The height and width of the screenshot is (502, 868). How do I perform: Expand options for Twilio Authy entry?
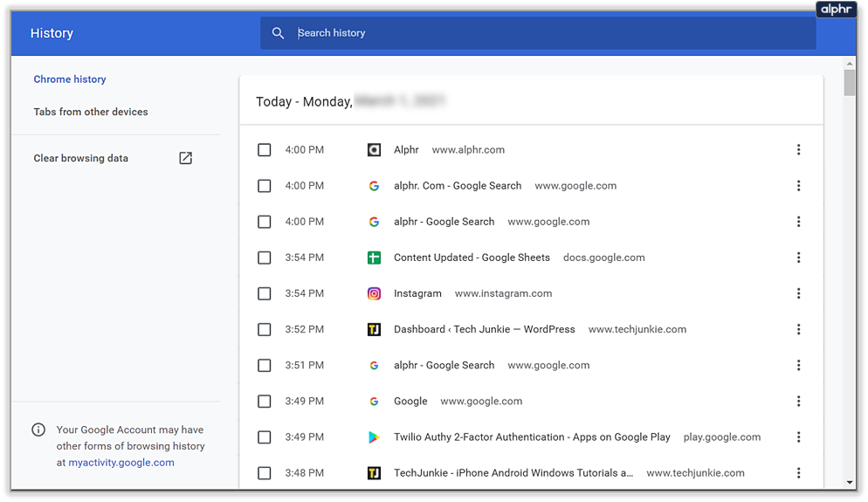click(798, 437)
